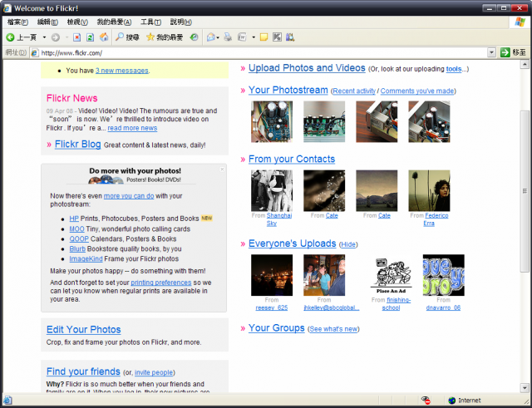This screenshot has height=408, width=532.
Task: Click 'read more news' link
Action: pyautogui.click(x=132, y=128)
